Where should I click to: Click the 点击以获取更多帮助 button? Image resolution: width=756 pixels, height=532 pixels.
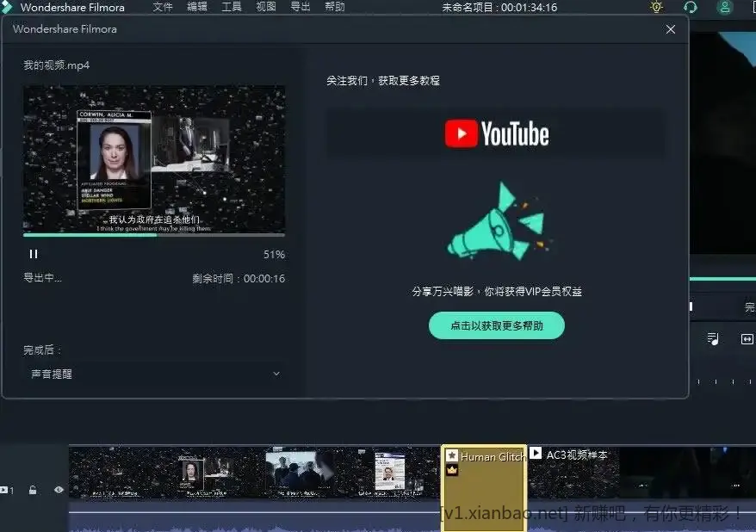[x=497, y=325]
